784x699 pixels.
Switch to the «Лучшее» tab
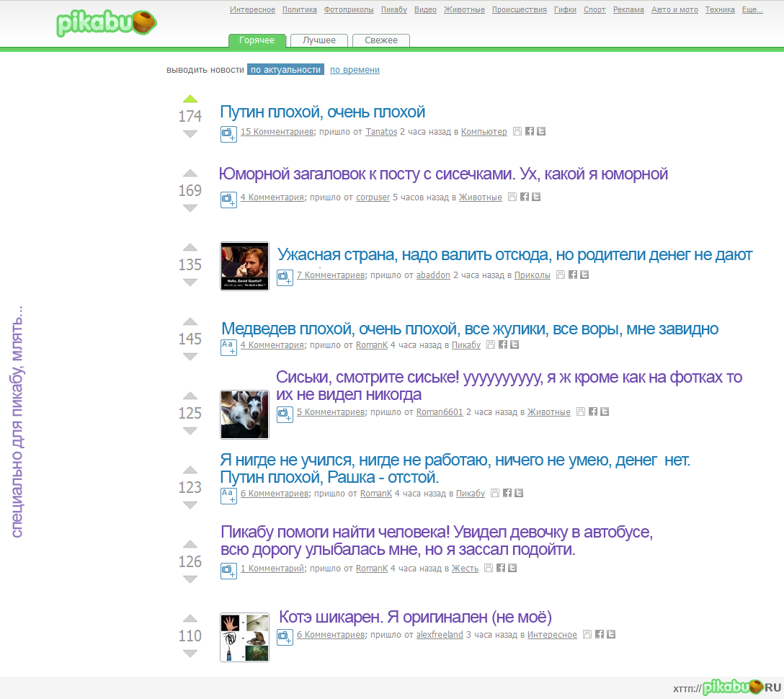coord(318,40)
